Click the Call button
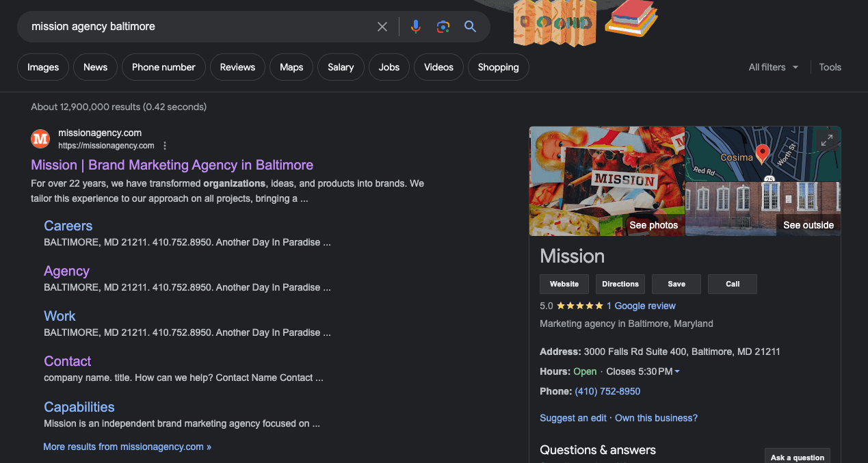868x463 pixels. (733, 284)
